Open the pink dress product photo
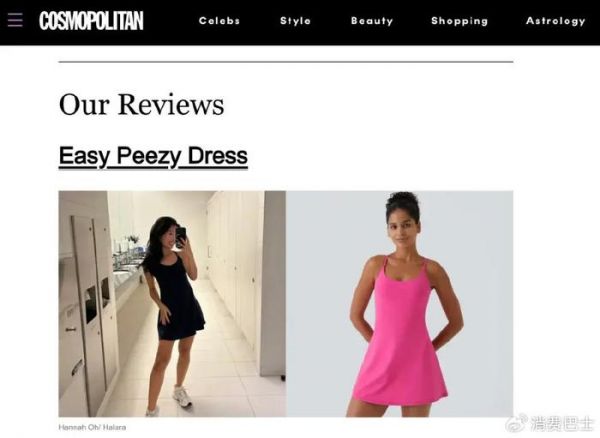This screenshot has height=438, width=600. [x=399, y=304]
